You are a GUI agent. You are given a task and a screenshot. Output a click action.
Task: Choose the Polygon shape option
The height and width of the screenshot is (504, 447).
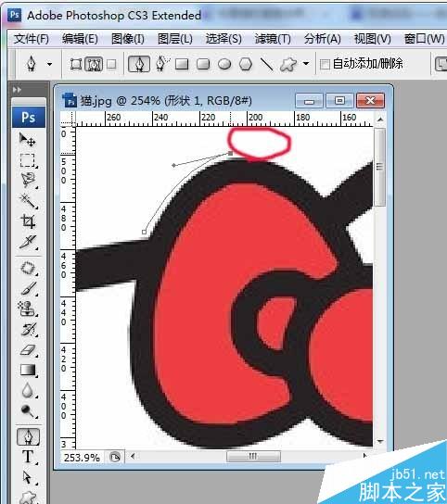(x=246, y=64)
